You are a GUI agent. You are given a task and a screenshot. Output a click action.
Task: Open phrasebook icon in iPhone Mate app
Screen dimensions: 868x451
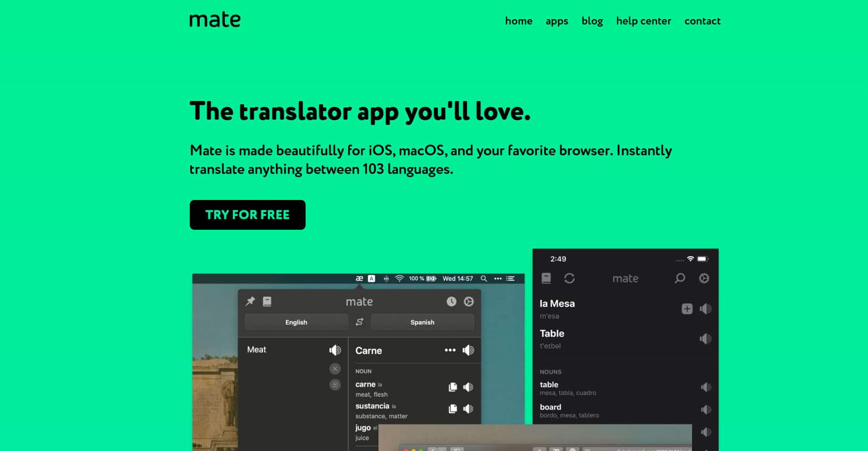click(x=546, y=278)
